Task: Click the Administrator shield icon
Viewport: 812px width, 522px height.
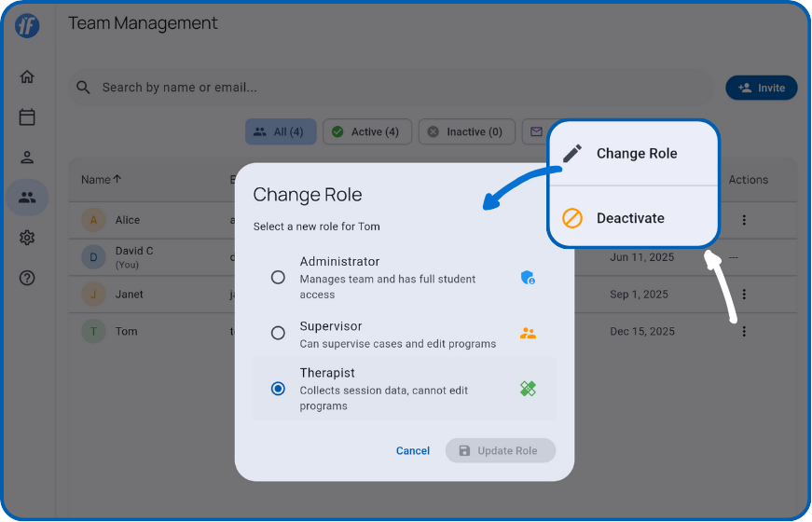Action: 528,278
